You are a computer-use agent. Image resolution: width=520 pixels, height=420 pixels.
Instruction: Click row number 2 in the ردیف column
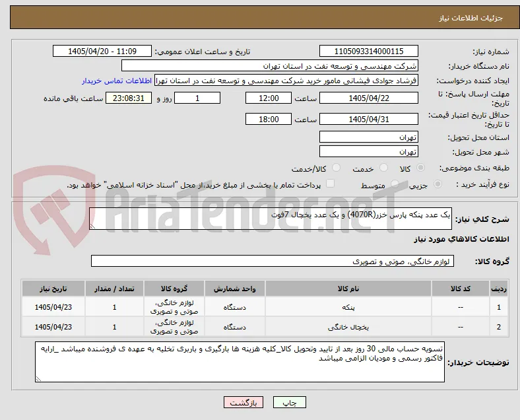[498, 327]
